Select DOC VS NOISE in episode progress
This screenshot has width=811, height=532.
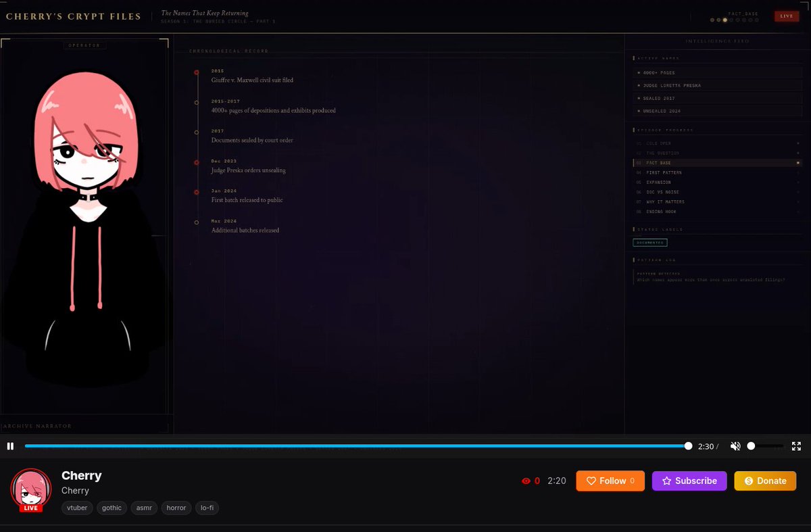click(717, 192)
